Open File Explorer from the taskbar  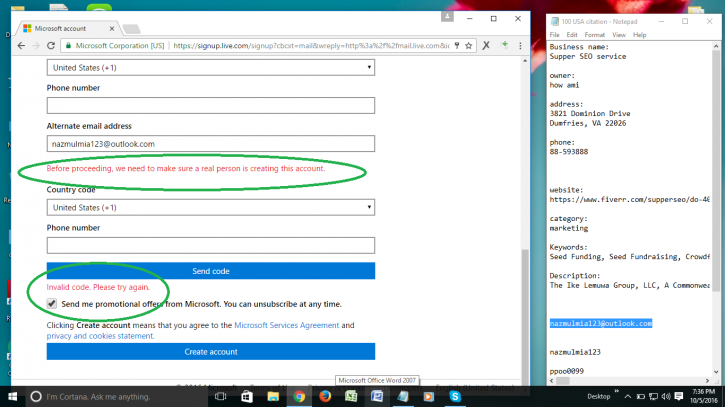pos(273,397)
